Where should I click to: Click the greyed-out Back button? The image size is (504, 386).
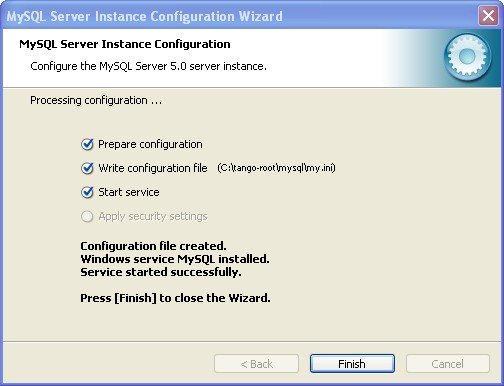point(256,364)
